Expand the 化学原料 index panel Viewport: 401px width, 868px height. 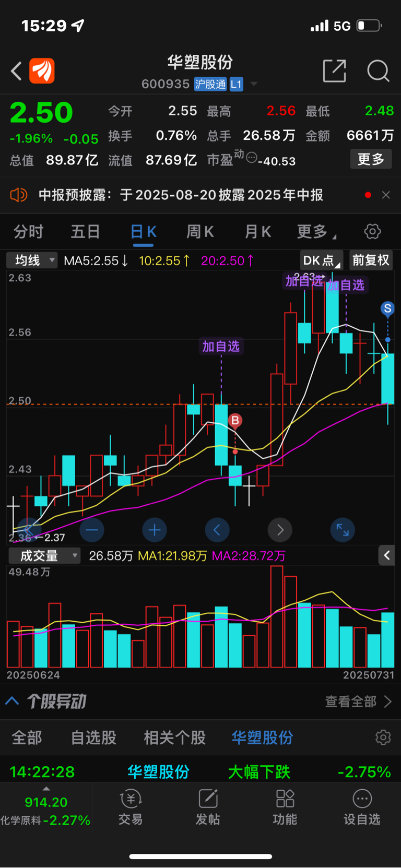click(46, 808)
